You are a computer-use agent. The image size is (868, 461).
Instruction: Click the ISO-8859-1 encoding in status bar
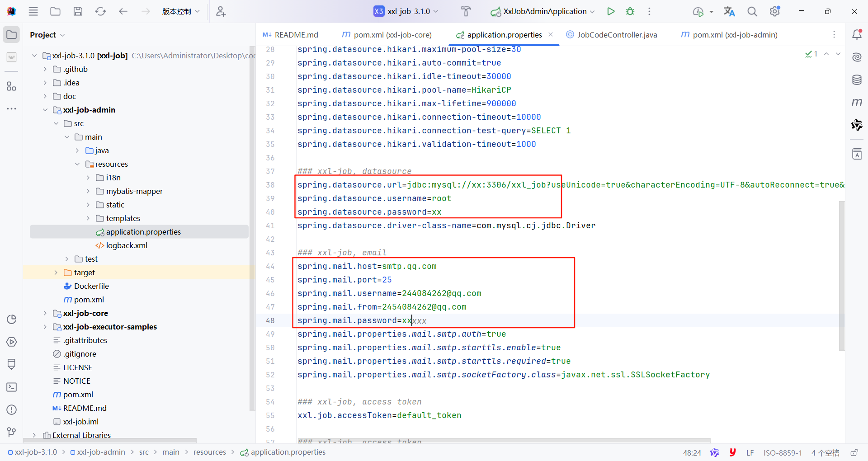pos(783,452)
